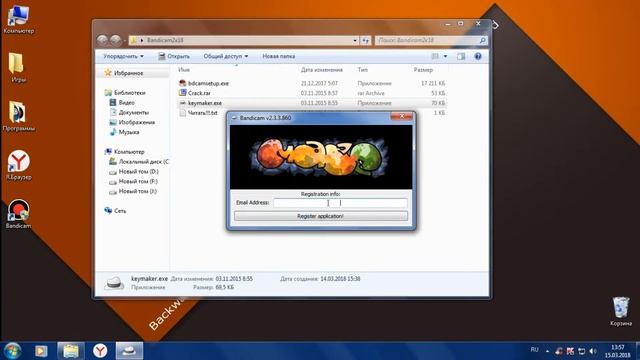Open the Общий доступ dropdown
640x360 pixels.
click(226, 56)
